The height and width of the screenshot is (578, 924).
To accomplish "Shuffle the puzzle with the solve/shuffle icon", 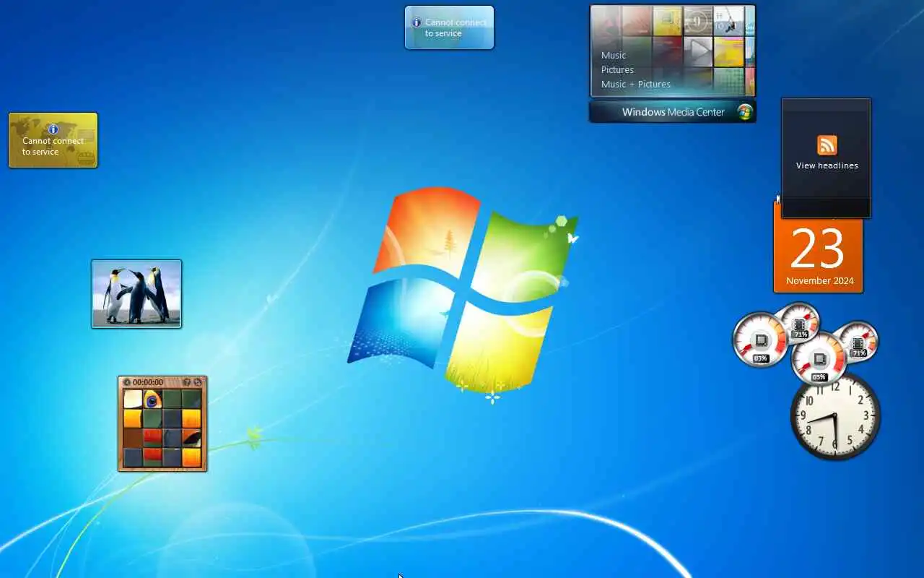I will (x=197, y=382).
